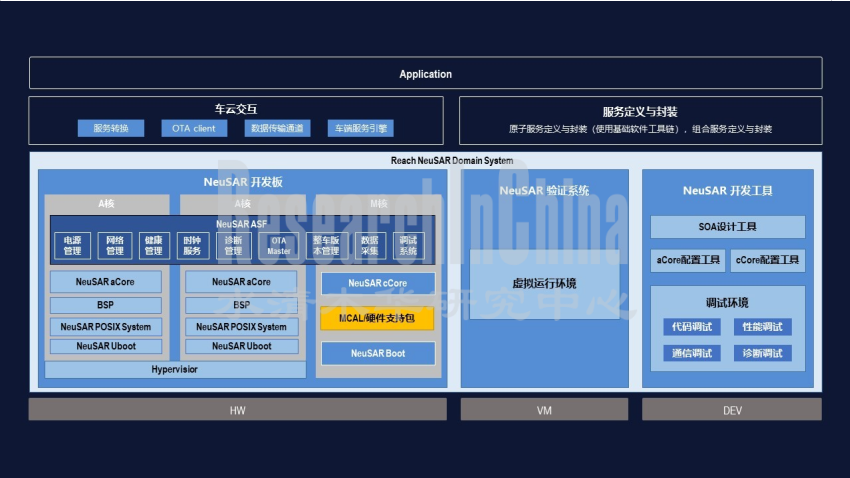Choose the 车端服务引擎 block
This screenshot has height=478, width=850.
point(361,128)
